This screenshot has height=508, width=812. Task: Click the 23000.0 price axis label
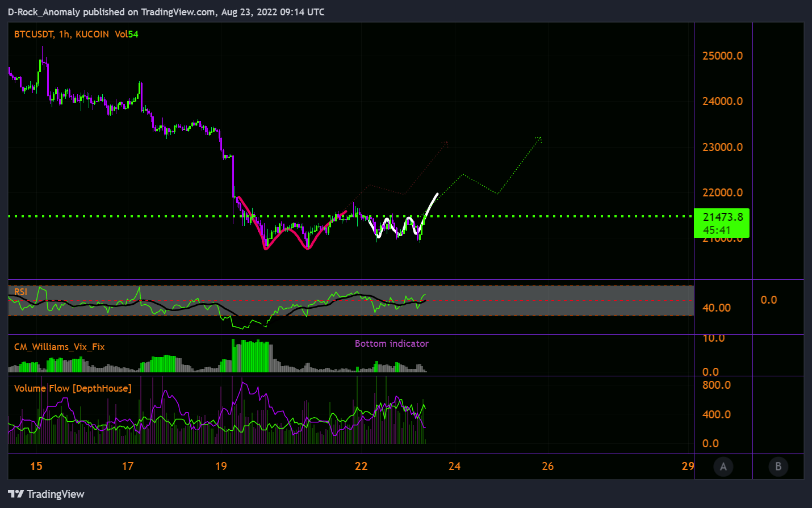(722, 147)
